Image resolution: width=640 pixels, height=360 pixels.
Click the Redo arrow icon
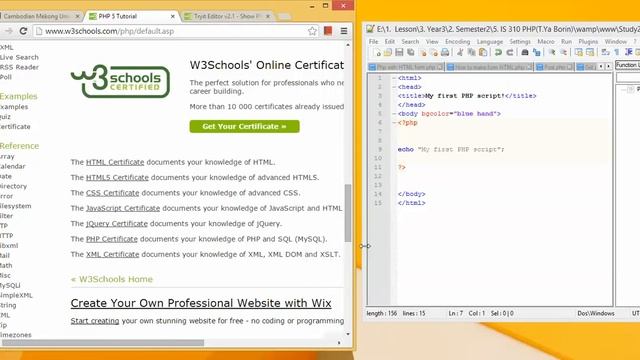(510, 52)
